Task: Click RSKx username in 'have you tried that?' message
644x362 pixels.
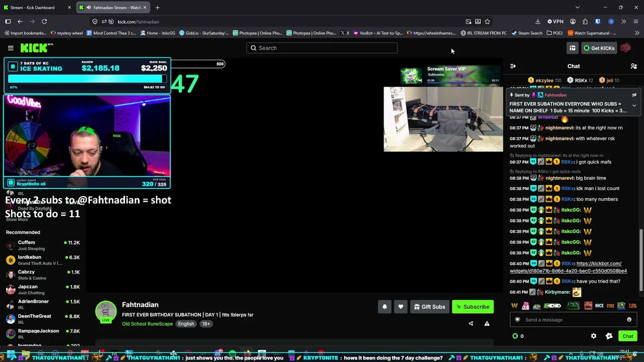Action: [568, 282]
